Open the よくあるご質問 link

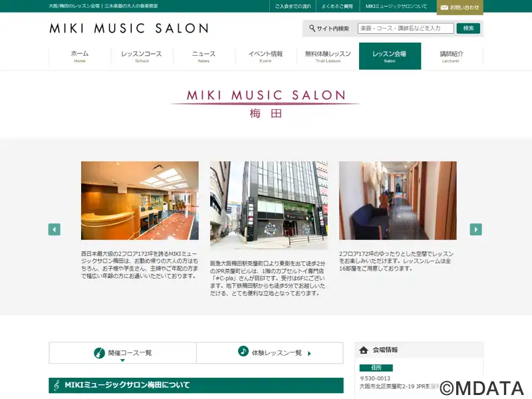pos(337,7)
